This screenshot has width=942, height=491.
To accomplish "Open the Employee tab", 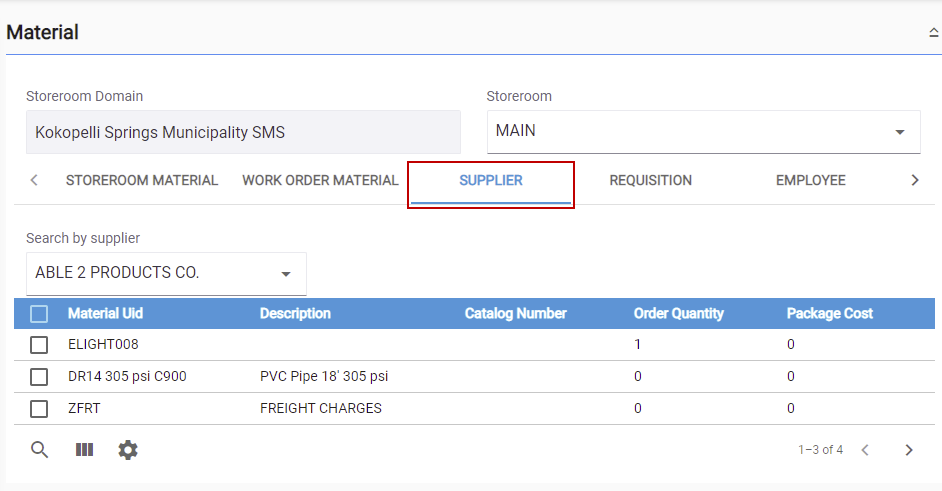I will (810, 180).
